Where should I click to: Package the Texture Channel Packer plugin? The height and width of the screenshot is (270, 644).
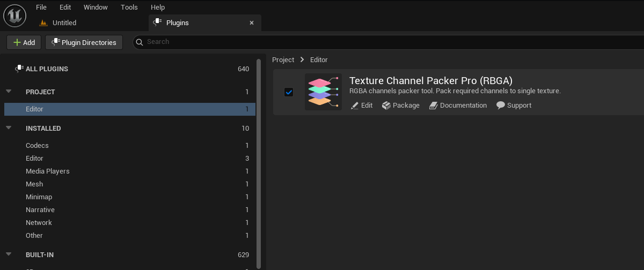pos(401,106)
